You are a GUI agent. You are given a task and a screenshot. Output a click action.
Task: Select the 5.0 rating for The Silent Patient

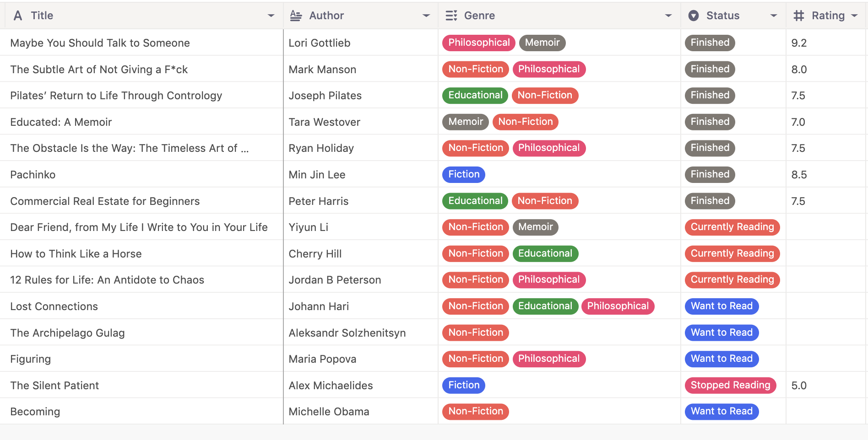(826, 385)
